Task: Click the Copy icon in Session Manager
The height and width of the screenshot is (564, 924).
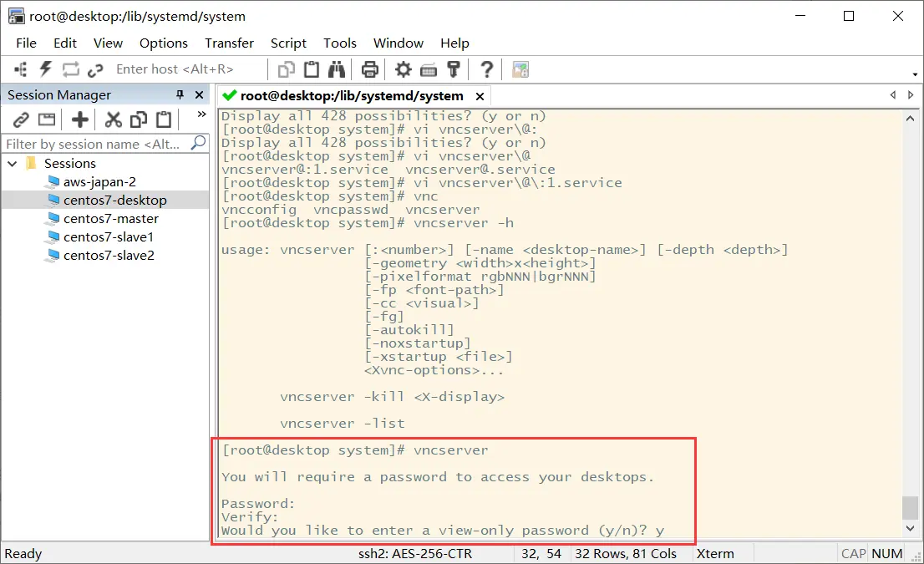Action: click(x=139, y=119)
